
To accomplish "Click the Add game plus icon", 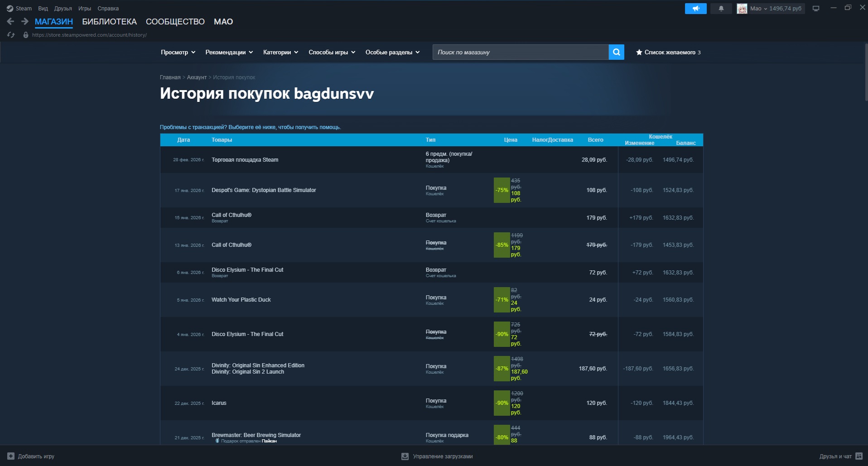I will coord(11,456).
